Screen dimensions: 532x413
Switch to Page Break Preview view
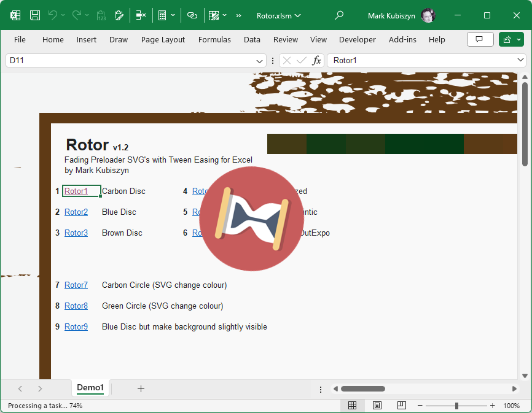(401, 406)
